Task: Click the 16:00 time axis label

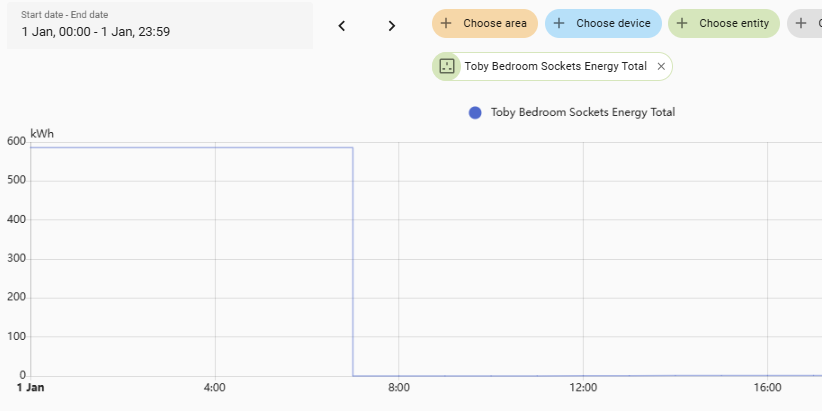Action: 767,387
